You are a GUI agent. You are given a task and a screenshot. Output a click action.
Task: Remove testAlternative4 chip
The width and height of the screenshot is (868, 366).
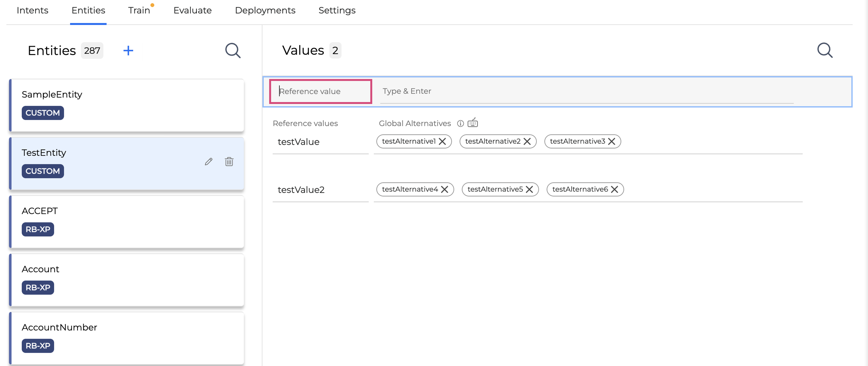click(445, 190)
